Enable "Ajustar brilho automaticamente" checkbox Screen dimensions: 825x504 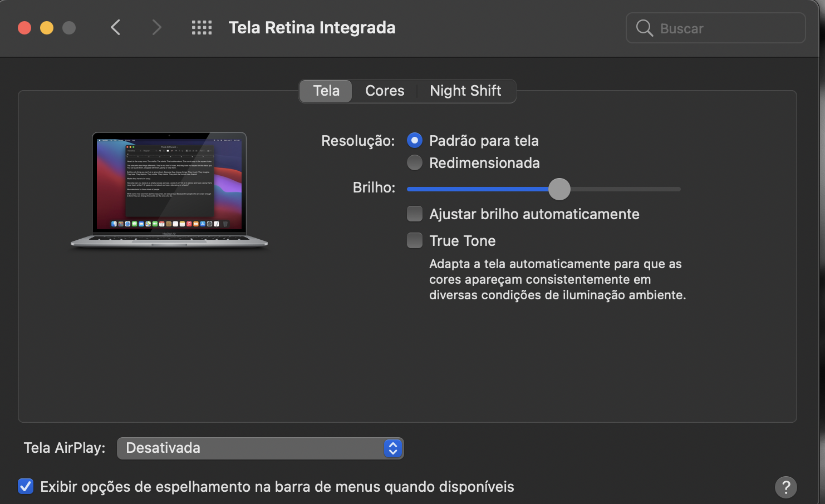coord(415,214)
